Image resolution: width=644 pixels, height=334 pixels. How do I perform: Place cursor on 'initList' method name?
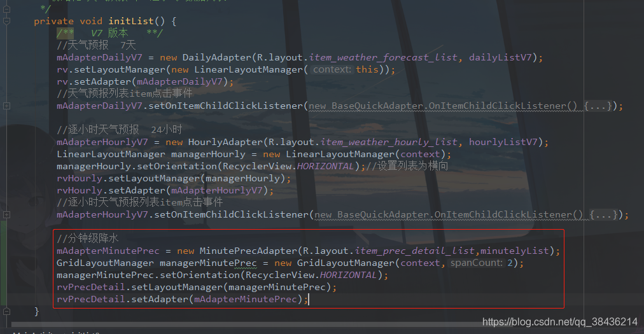131,21
